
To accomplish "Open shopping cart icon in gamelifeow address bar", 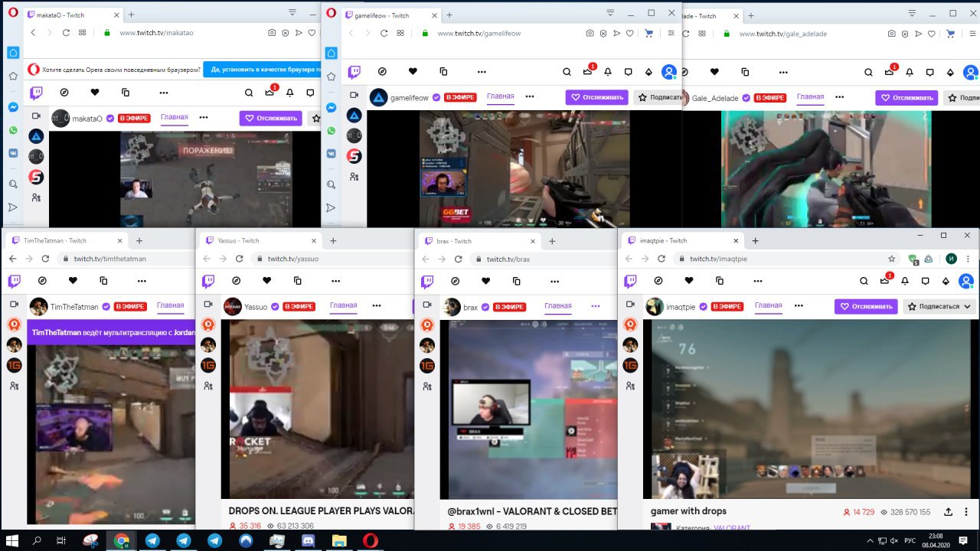I will click(x=649, y=33).
